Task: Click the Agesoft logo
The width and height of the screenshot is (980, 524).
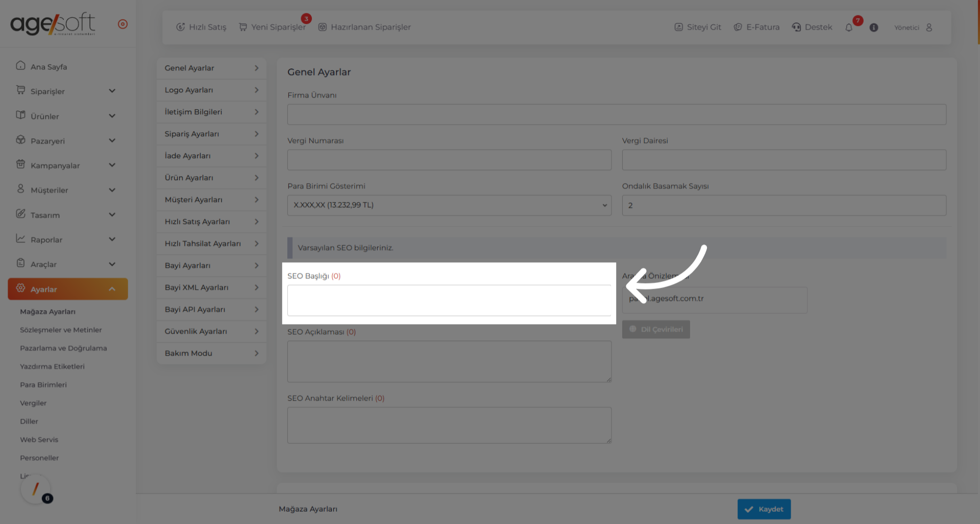Action: [x=53, y=23]
